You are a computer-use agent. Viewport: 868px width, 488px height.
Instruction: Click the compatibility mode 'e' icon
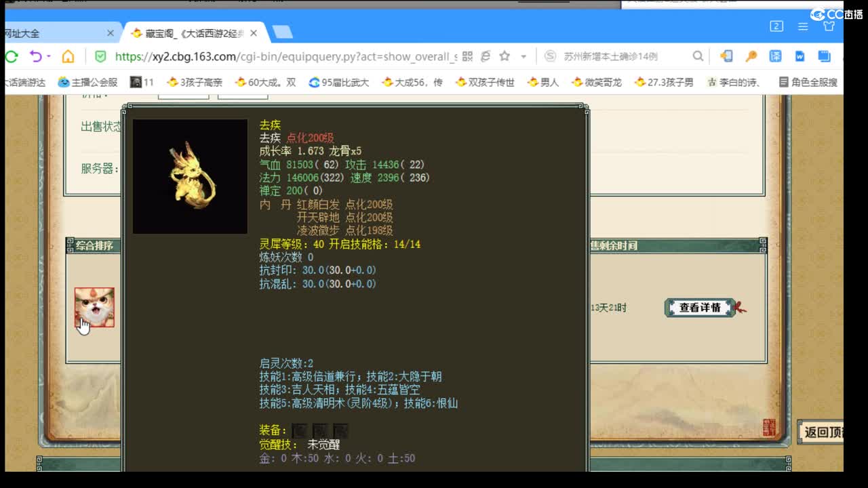486,56
